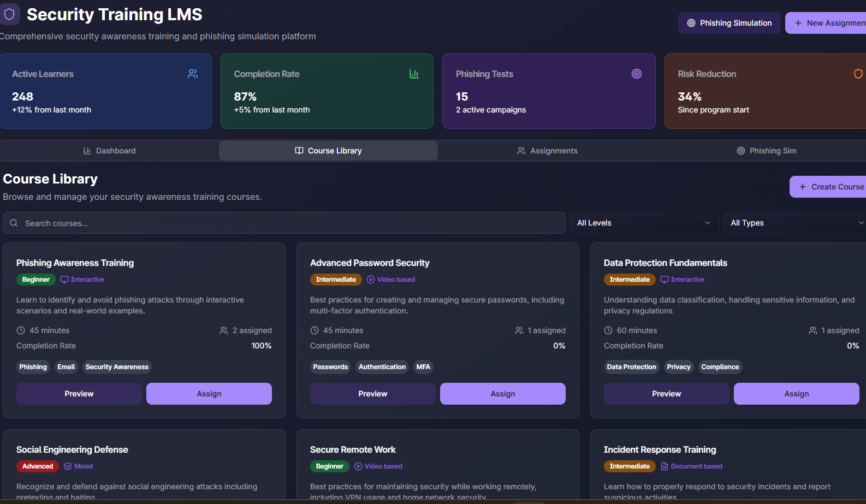Click the target icon on Phishing Tests card
Image resolution: width=866 pixels, height=504 pixels.
point(637,74)
